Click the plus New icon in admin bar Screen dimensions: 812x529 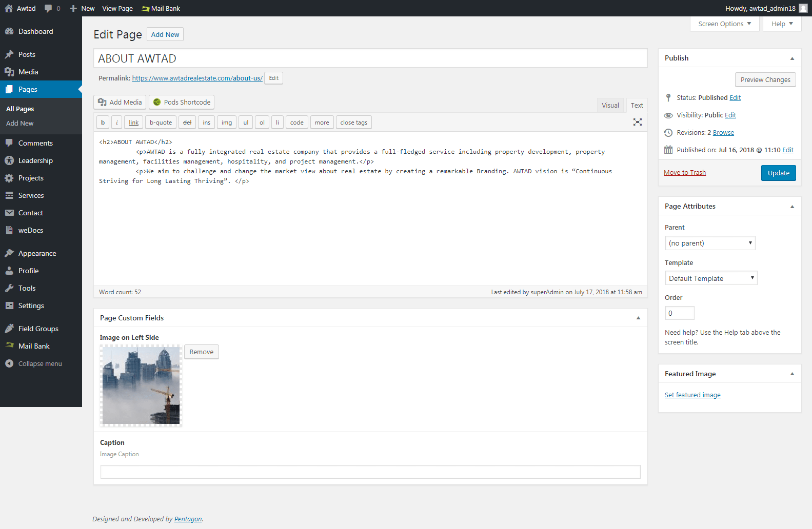(x=73, y=8)
